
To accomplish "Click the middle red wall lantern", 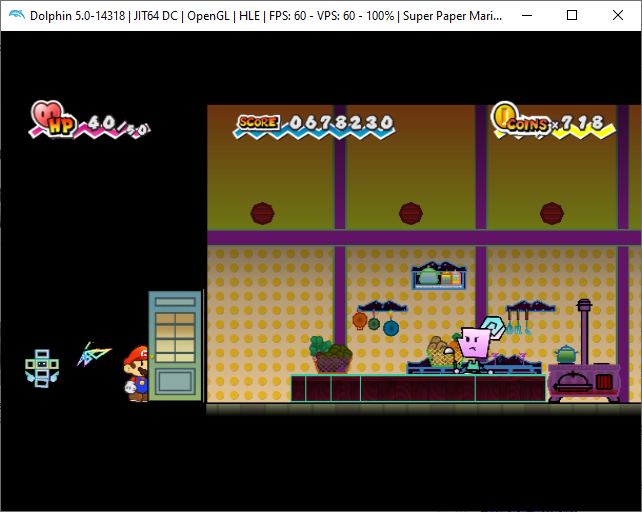I will pyautogui.click(x=411, y=213).
